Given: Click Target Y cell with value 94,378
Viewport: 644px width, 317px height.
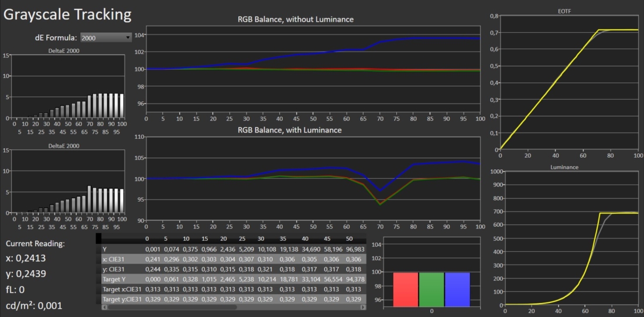Looking at the screenshot, I should (x=354, y=279).
